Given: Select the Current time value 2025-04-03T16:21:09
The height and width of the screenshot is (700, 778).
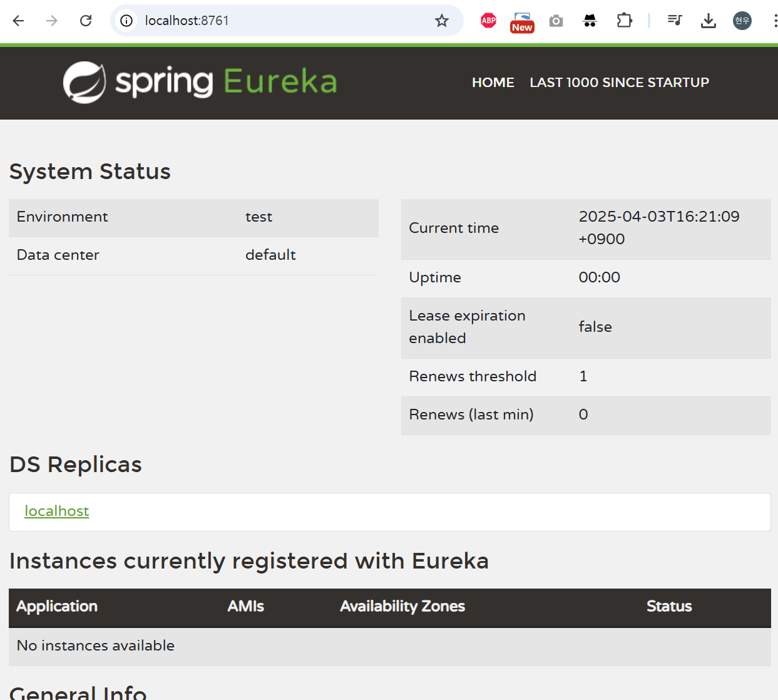Looking at the screenshot, I should pos(659,217).
